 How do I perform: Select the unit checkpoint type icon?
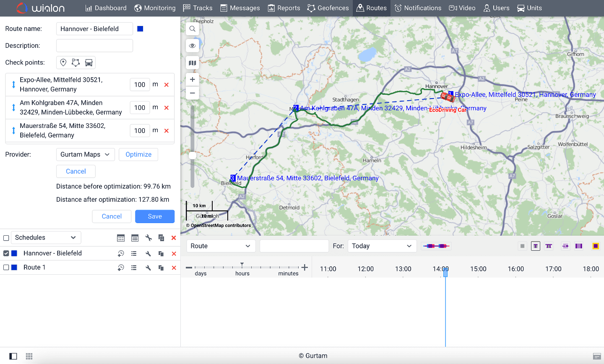(89, 62)
